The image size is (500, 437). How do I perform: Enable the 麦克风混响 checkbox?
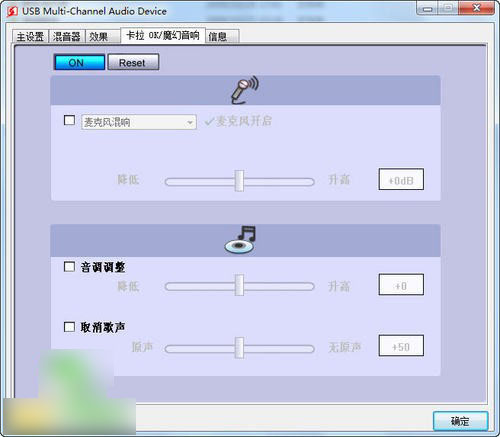(x=69, y=120)
